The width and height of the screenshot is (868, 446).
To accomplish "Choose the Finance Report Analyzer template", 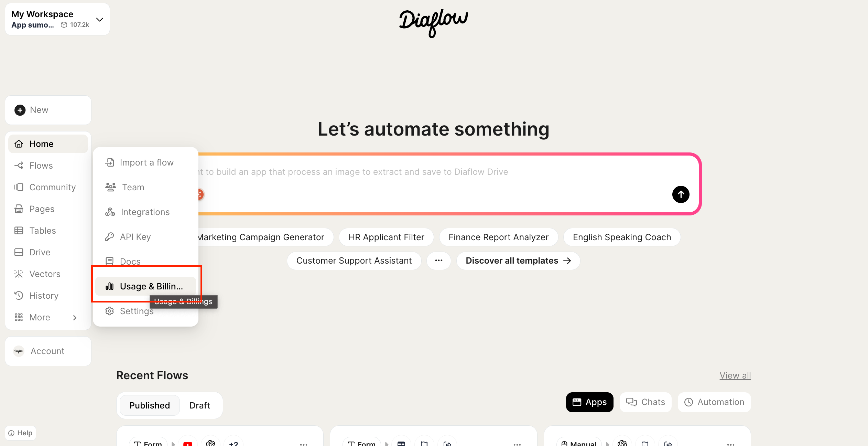I will [x=498, y=237].
